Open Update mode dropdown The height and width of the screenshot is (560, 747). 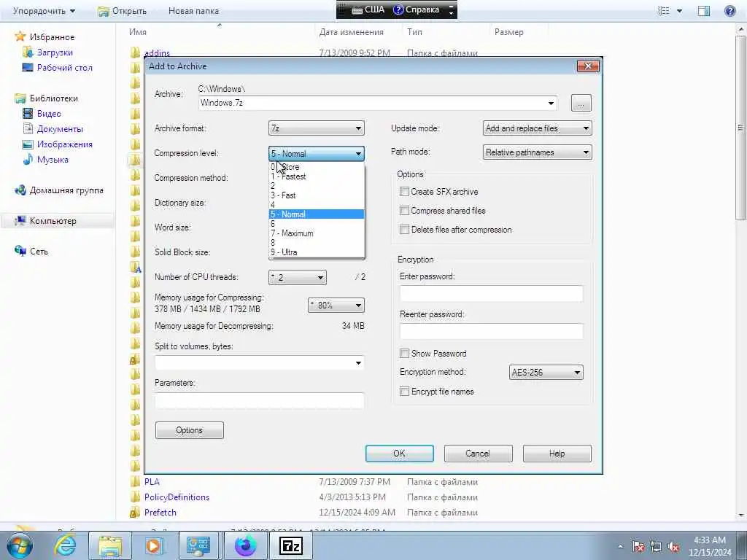coord(538,128)
